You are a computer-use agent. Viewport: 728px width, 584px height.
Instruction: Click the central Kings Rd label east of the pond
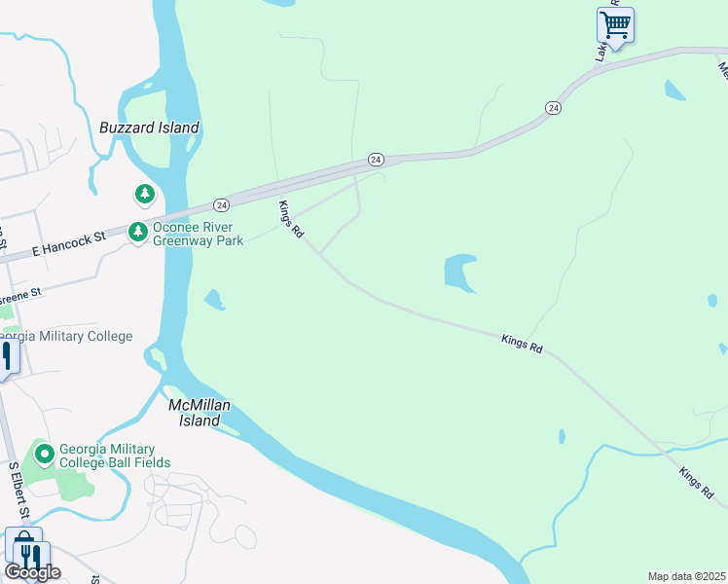pos(522,344)
